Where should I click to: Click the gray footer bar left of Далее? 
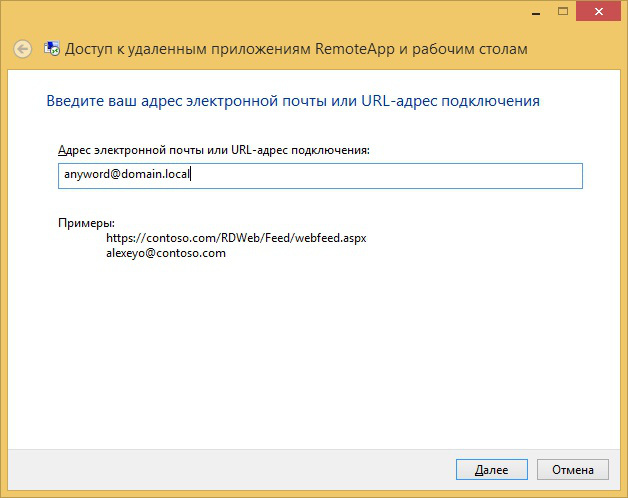pyautogui.click(x=220, y=469)
